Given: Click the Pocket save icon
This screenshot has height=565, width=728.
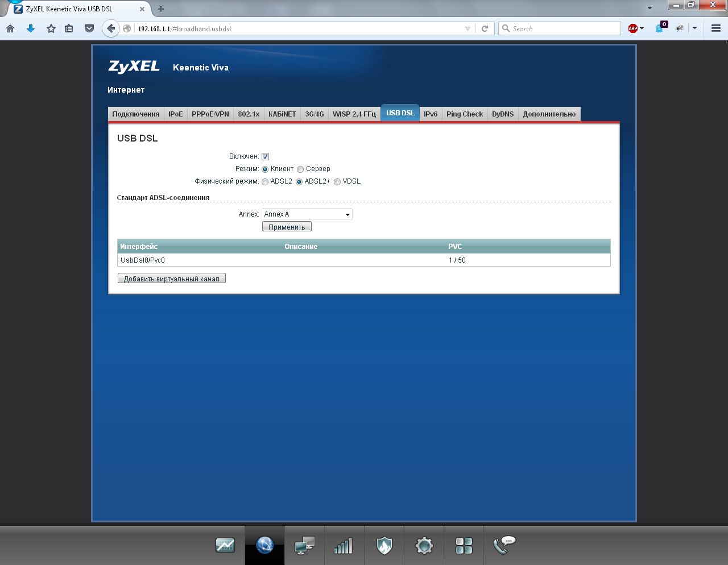Looking at the screenshot, I should pyautogui.click(x=89, y=28).
